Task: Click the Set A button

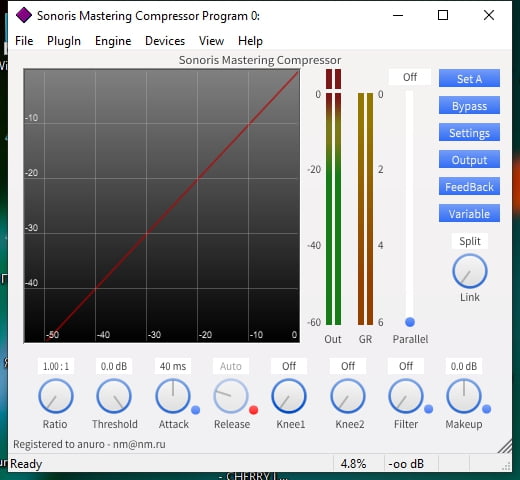Action: point(469,78)
